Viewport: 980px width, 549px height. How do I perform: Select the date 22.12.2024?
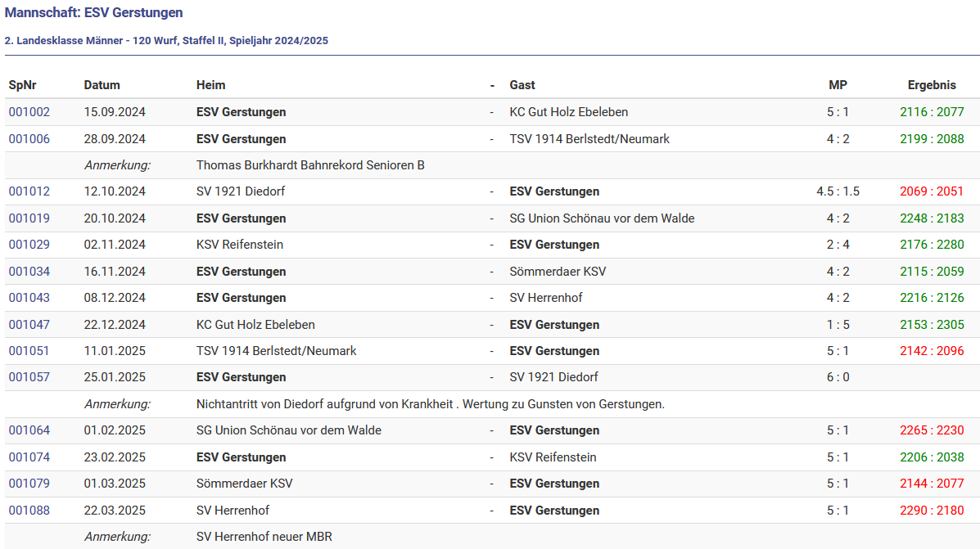115,325
